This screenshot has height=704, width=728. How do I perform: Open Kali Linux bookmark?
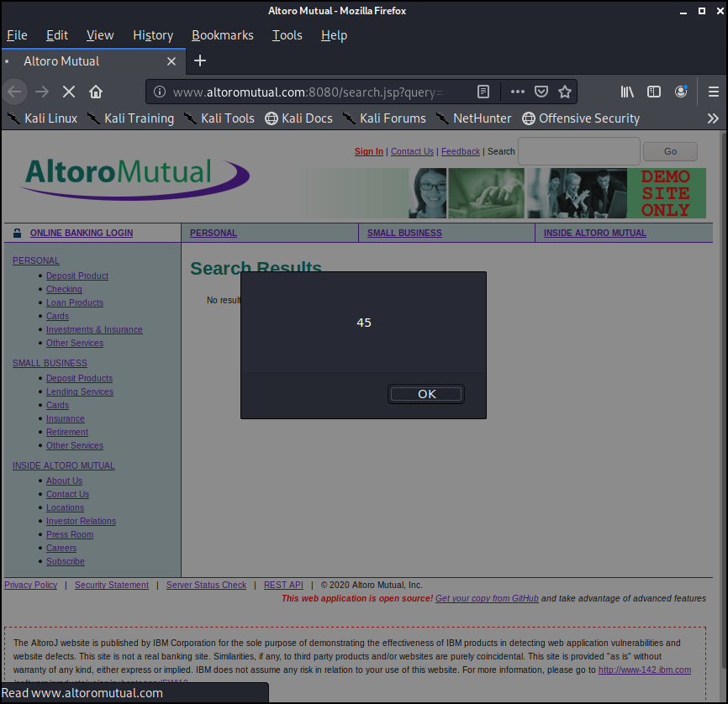click(x=42, y=118)
